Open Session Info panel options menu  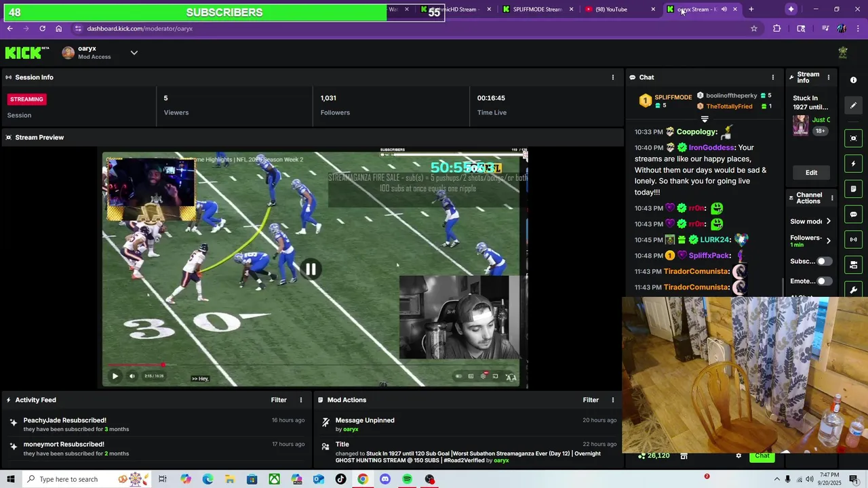click(613, 77)
